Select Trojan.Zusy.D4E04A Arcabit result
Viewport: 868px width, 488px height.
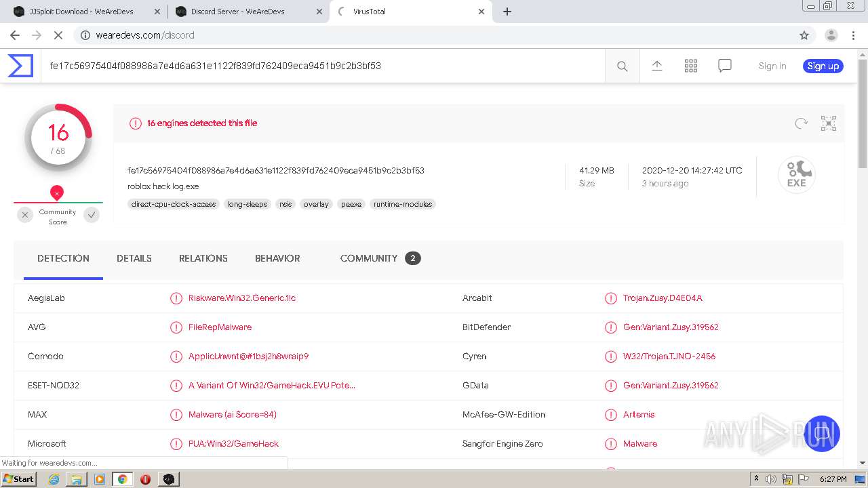(663, 298)
